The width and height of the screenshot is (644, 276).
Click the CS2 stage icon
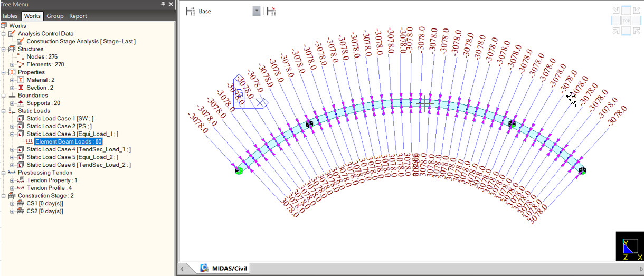pyautogui.click(x=21, y=211)
